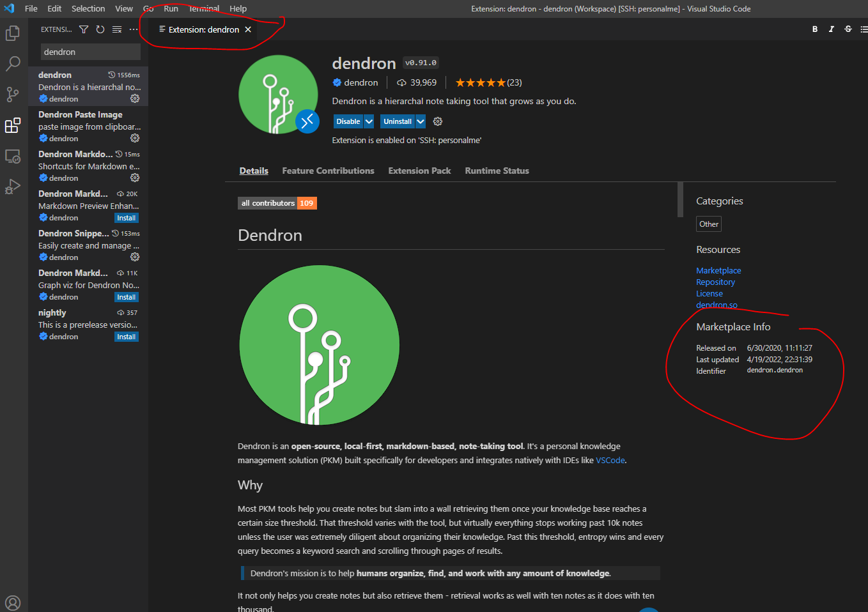Click the round Dendron logo image in the readme
Viewport: 868px width, 612px height.
(320, 345)
